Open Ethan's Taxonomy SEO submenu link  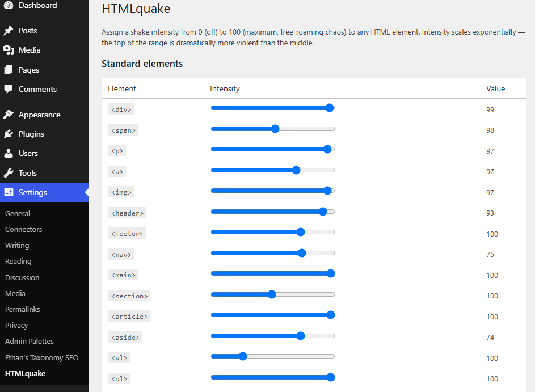tap(41, 357)
